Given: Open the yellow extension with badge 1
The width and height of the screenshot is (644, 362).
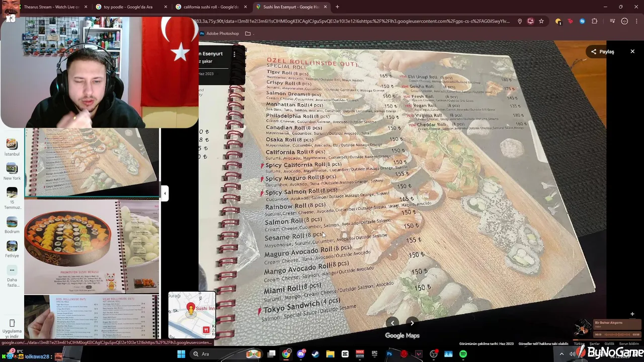Looking at the screenshot, I should click(558, 21).
